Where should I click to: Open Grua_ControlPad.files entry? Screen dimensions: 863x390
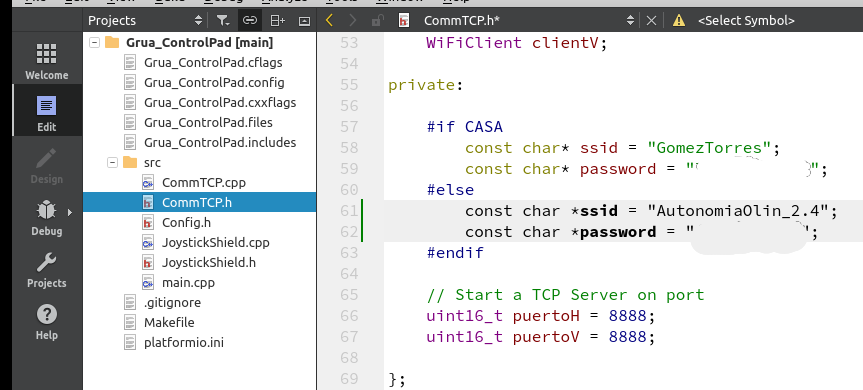208,123
